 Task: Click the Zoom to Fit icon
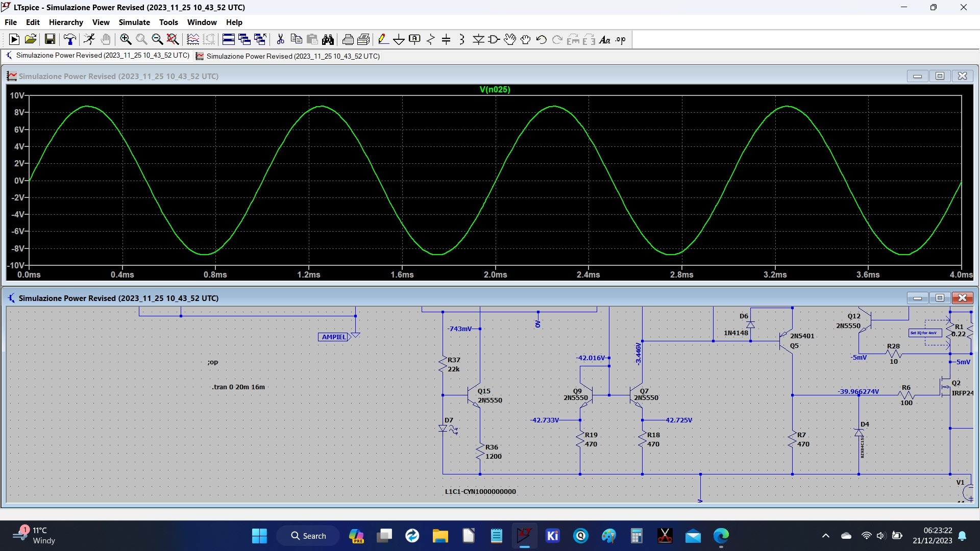coord(173,39)
